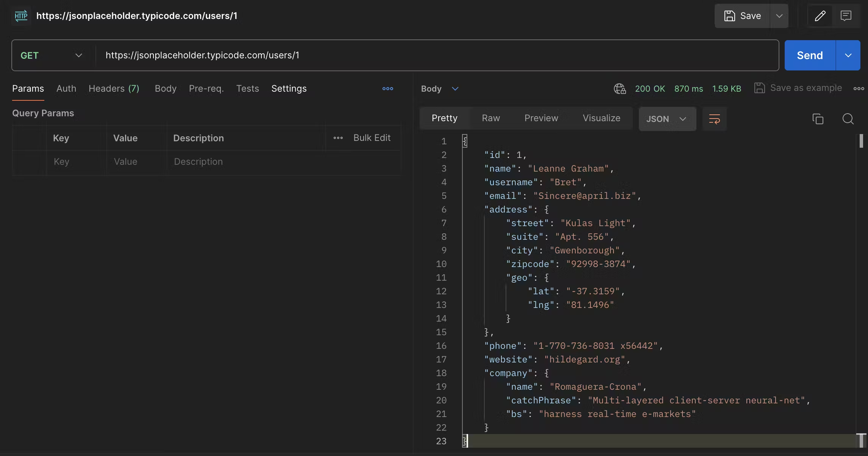Click the "address" key on line 6
Image resolution: width=868 pixels, height=456 pixels.
click(508, 209)
